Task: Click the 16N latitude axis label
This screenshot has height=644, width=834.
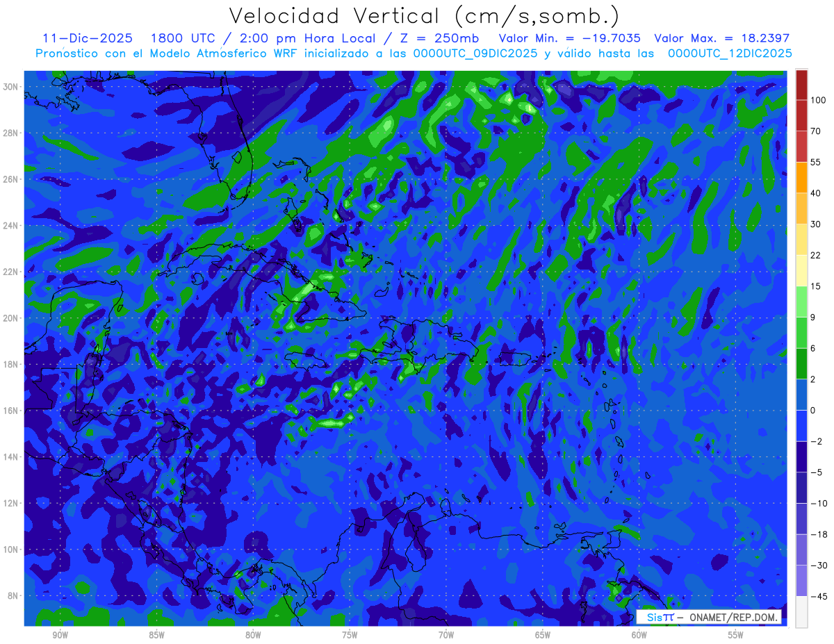Action: pyautogui.click(x=12, y=411)
